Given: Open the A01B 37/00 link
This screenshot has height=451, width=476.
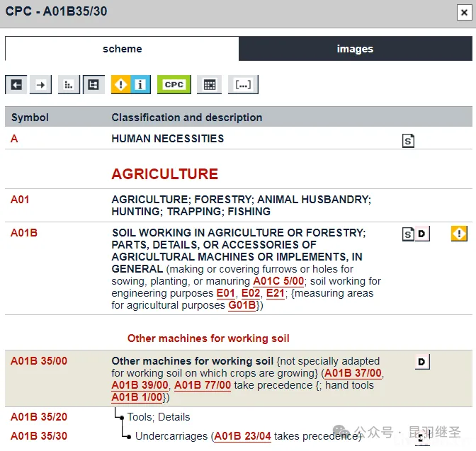Looking at the screenshot, I should point(353,373).
